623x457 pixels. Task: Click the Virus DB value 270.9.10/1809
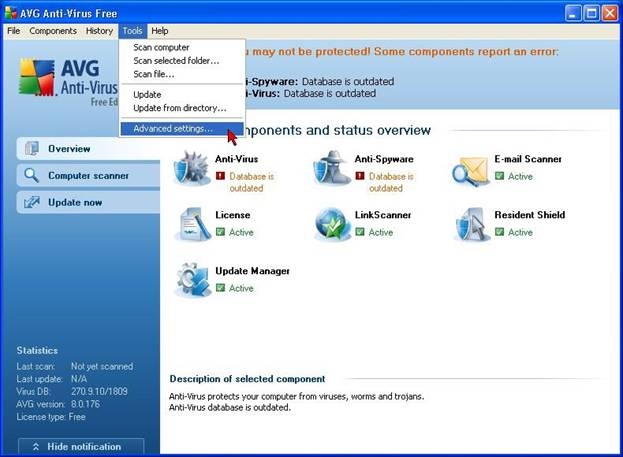(x=99, y=391)
